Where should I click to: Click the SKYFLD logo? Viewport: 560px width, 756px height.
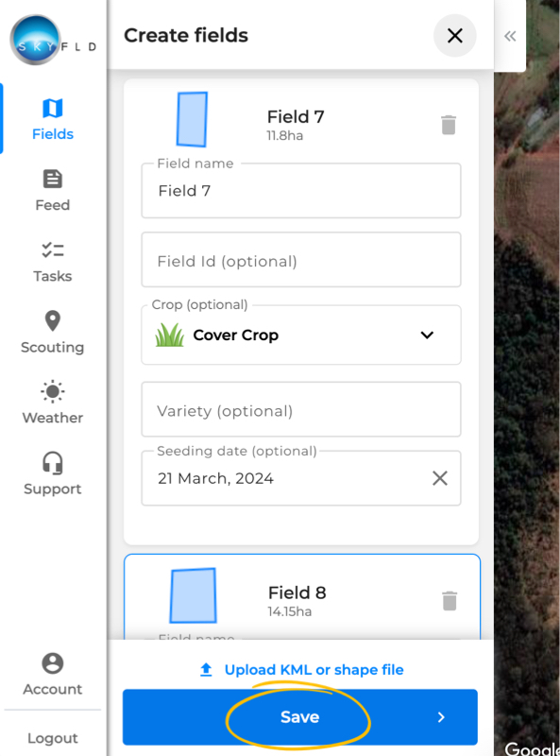point(53,41)
